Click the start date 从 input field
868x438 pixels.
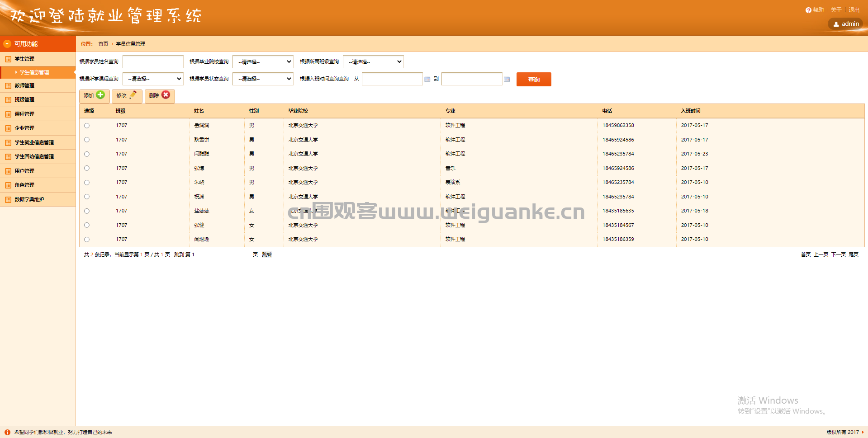[392, 79]
